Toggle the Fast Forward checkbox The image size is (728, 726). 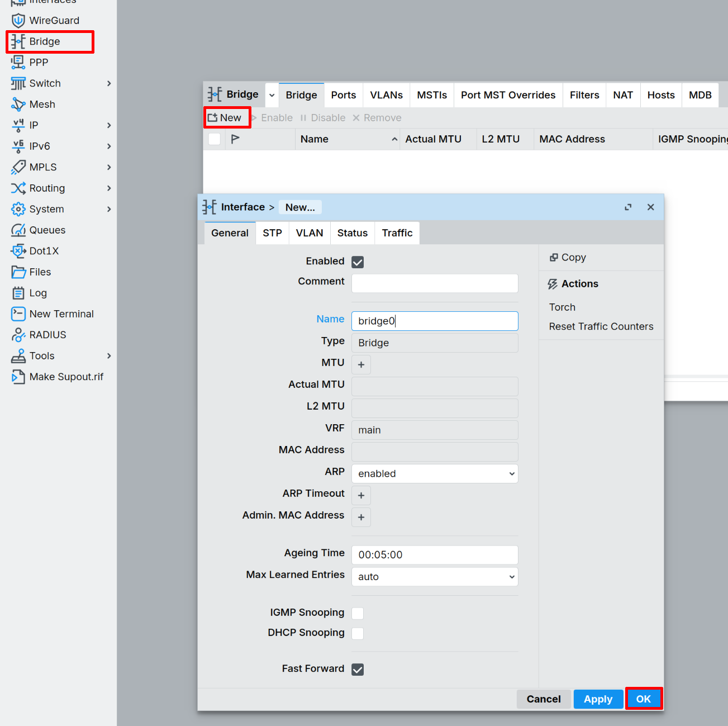point(358,670)
